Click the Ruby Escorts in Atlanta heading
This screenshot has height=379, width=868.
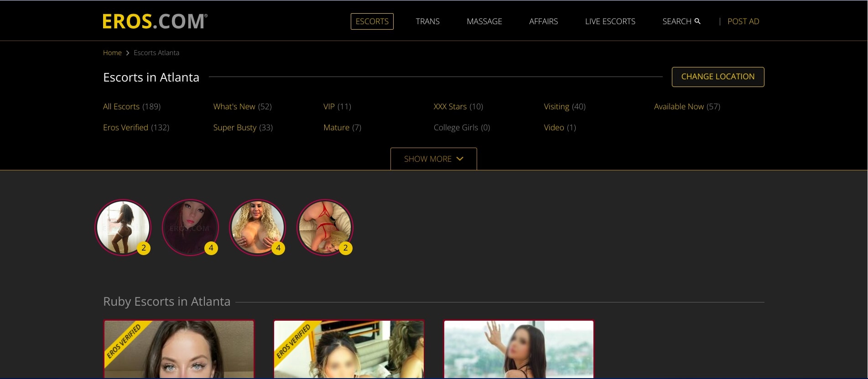(167, 302)
